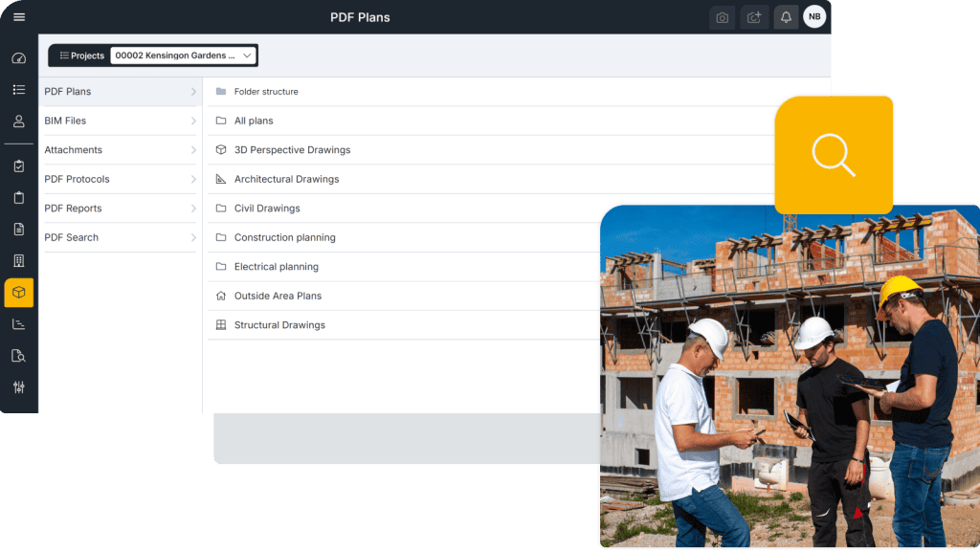This screenshot has height=551, width=980.
Task: Open the Dashboard via the speedometer sidebar icon
Action: [19, 57]
